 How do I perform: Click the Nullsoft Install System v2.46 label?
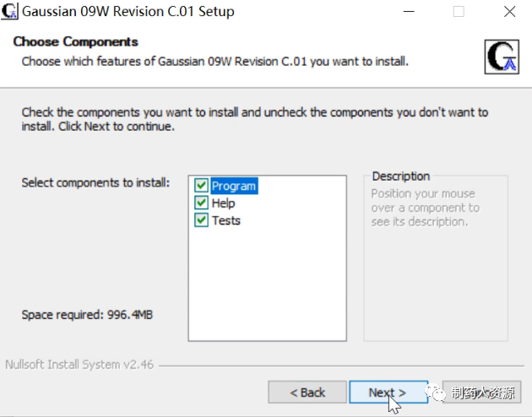tap(79, 366)
